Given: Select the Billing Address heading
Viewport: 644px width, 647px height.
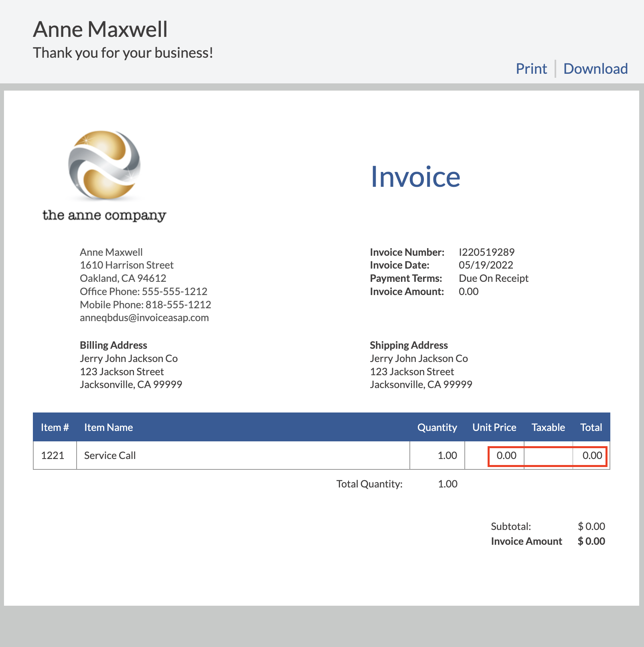Looking at the screenshot, I should coord(113,345).
